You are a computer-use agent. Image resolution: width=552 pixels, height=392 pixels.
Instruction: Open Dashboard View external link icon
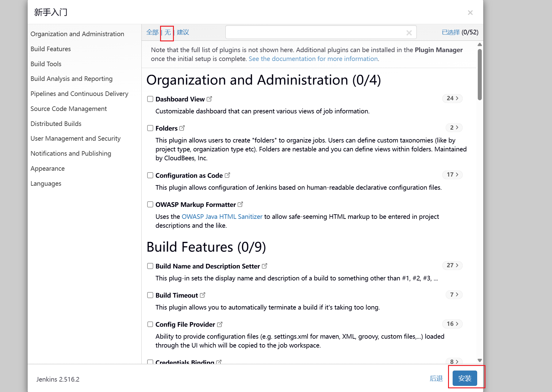click(x=209, y=99)
